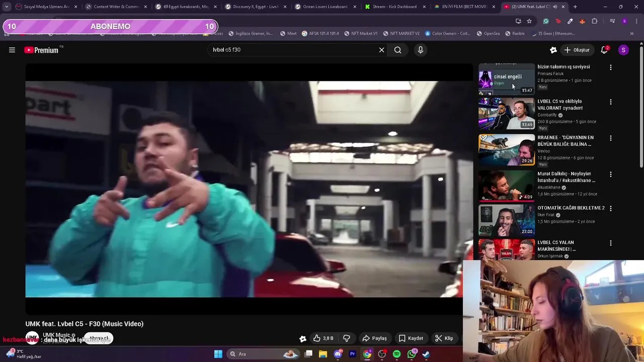Switch to 'Stream - Kick Dashboard' browser tab

pyautogui.click(x=394, y=7)
